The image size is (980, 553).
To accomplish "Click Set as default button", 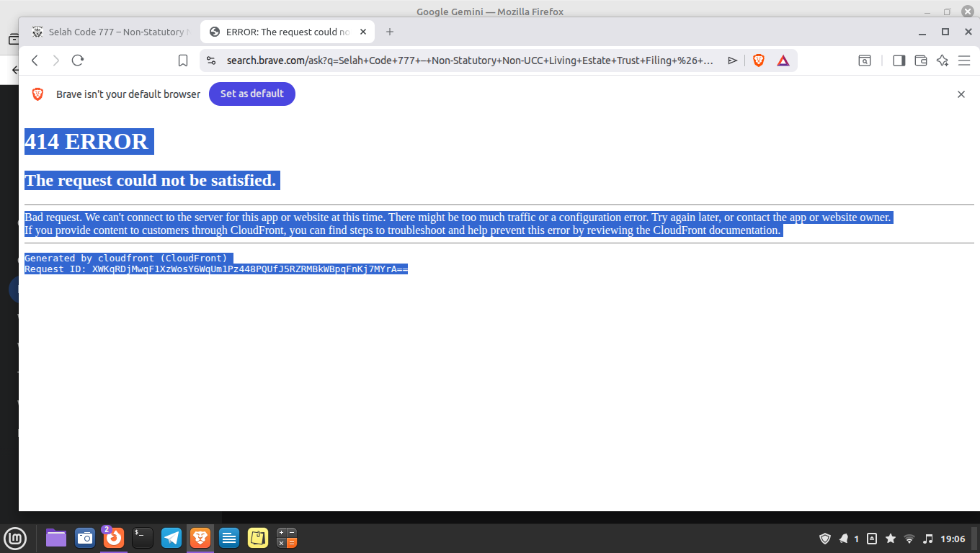I will (251, 94).
